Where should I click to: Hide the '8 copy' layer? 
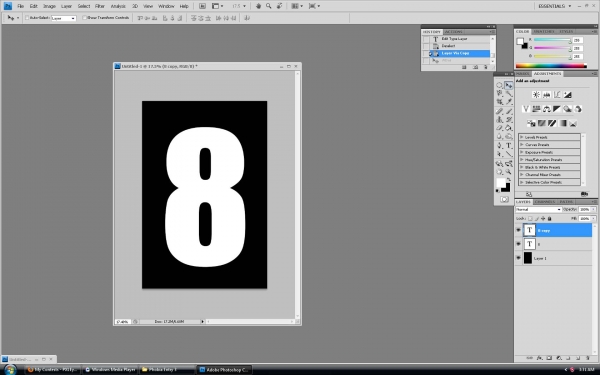pos(518,230)
